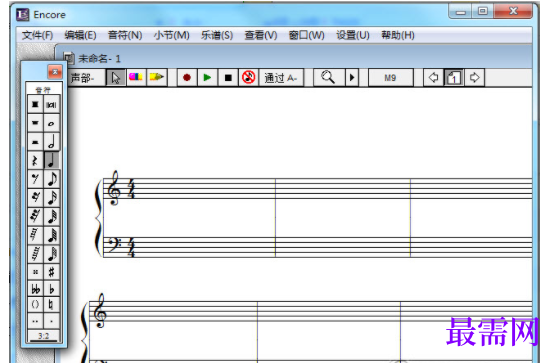Open the 文件(F) menu
Viewport: 558px width, 363px height.
37,35
